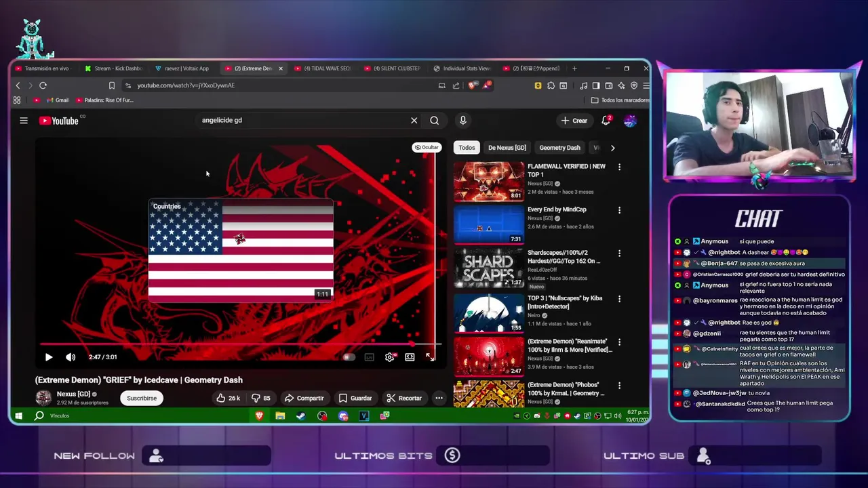Go to the YouTube home logo
This screenshot has height=488, width=868.
pyautogui.click(x=58, y=121)
